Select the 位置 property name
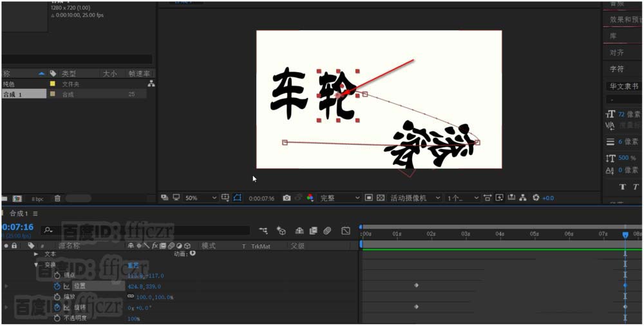 pos(80,286)
